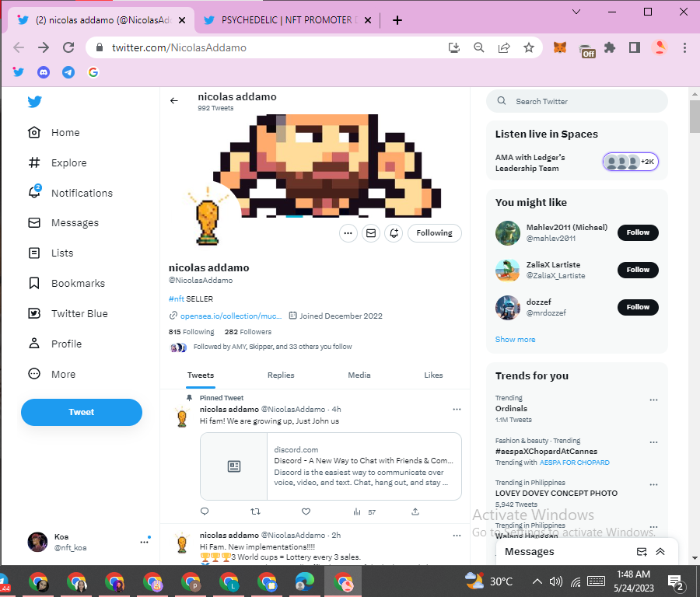Image resolution: width=700 pixels, height=597 pixels.
Task: View analytics of pinned tweet with 57 views
Action: (364, 511)
